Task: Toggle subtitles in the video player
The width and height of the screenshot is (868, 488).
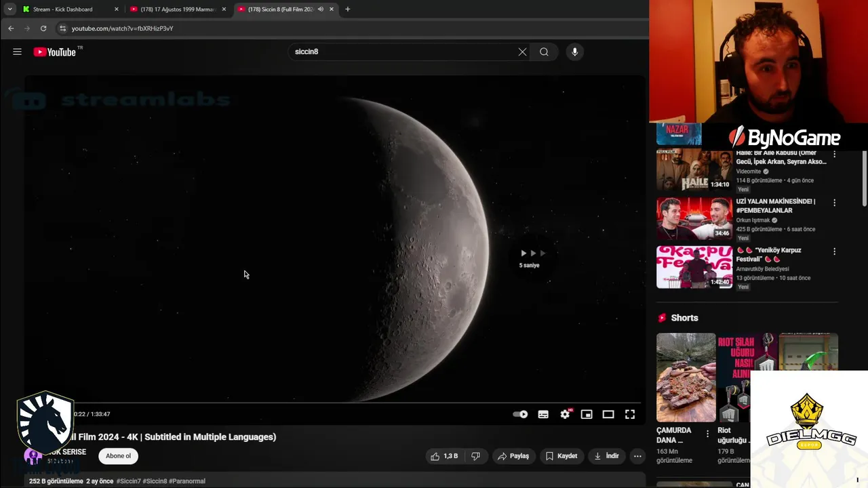Action: pos(543,414)
